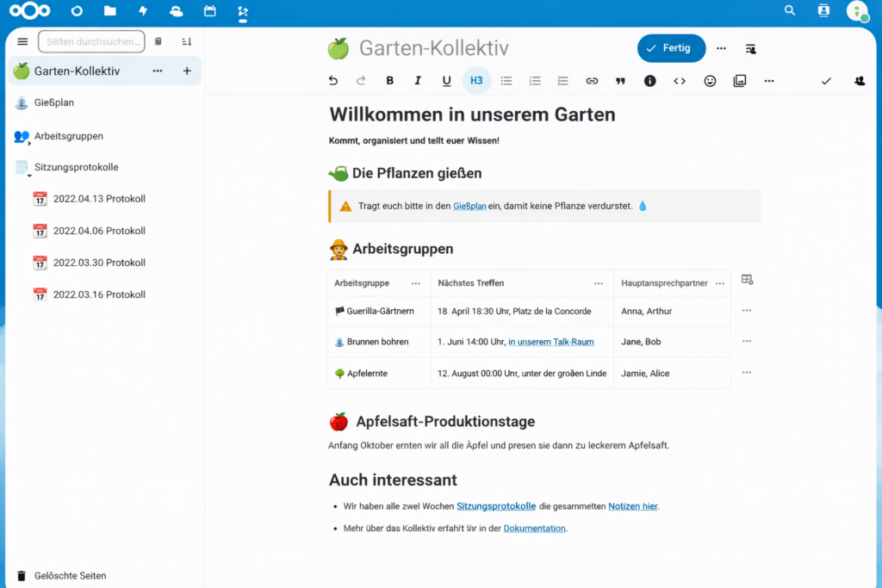Undo the last change
Image resolution: width=882 pixels, height=588 pixels.
point(333,80)
